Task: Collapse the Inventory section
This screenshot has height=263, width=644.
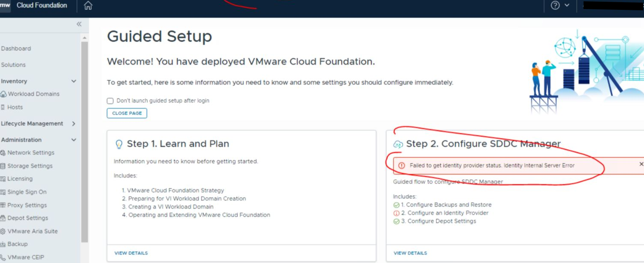Action: coord(74,81)
